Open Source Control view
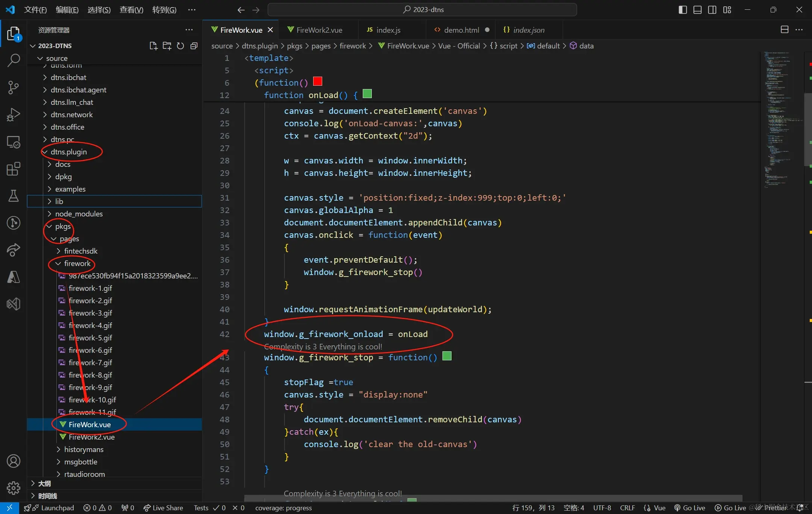The width and height of the screenshot is (812, 514). pyautogui.click(x=14, y=87)
